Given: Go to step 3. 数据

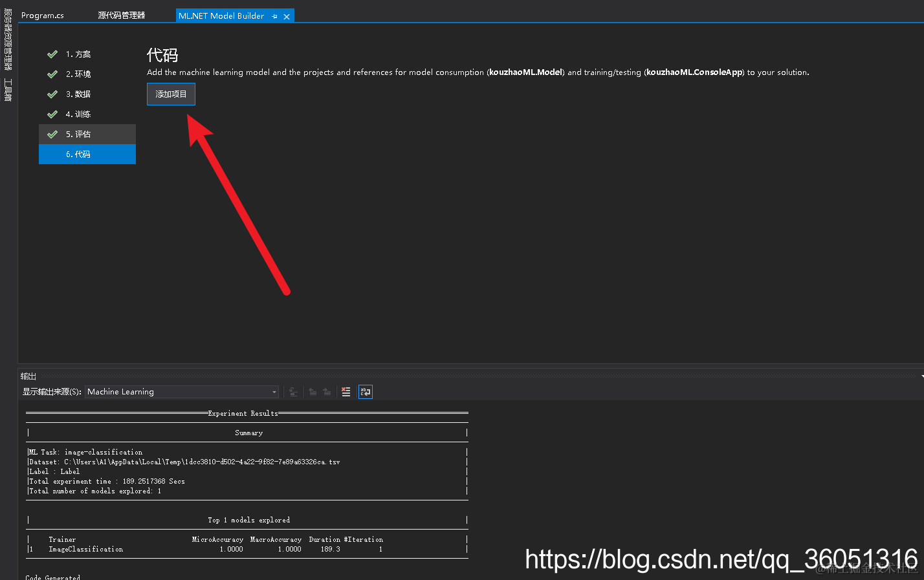Looking at the screenshot, I should click(x=87, y=94).
